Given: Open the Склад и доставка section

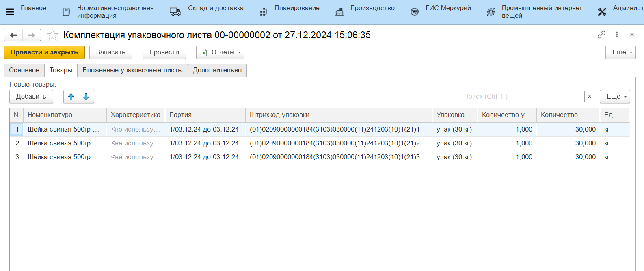Looking at the screenshot, I should 216,8.
